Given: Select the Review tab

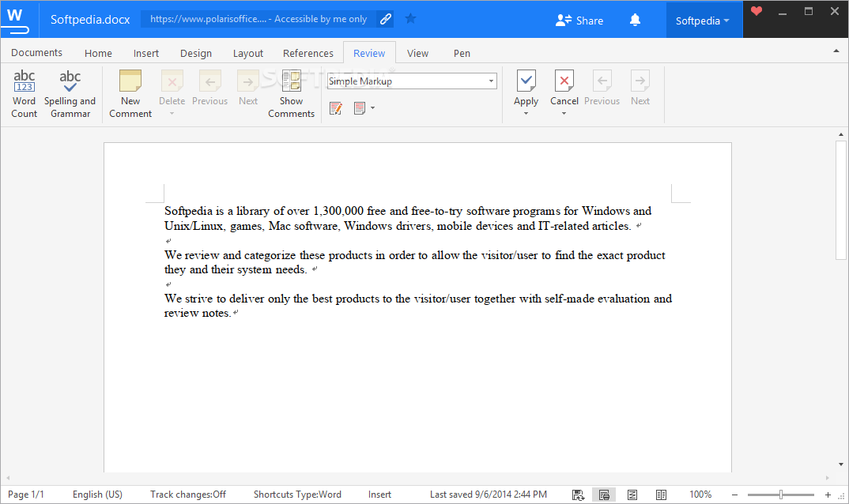Looking at the screenshot, I should pos(369,53).
